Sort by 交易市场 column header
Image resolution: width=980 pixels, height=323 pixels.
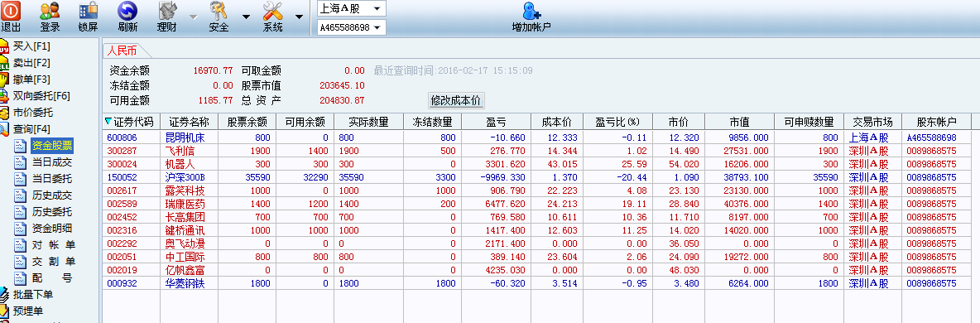(x=872, y=122)
